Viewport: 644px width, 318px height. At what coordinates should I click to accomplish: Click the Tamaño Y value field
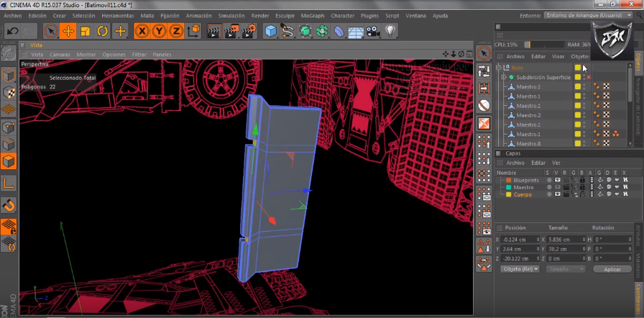[x=565, y=249]
